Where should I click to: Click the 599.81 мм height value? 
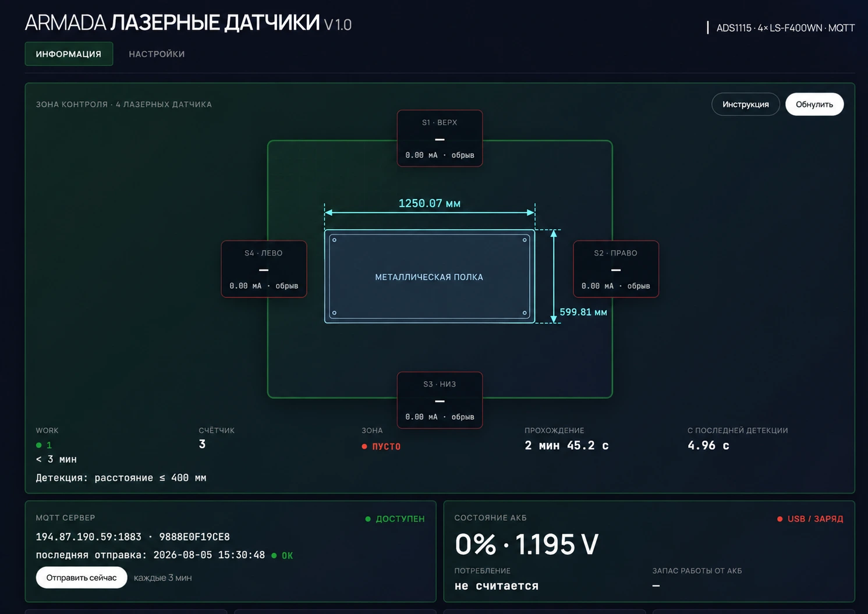coord(583,312)
